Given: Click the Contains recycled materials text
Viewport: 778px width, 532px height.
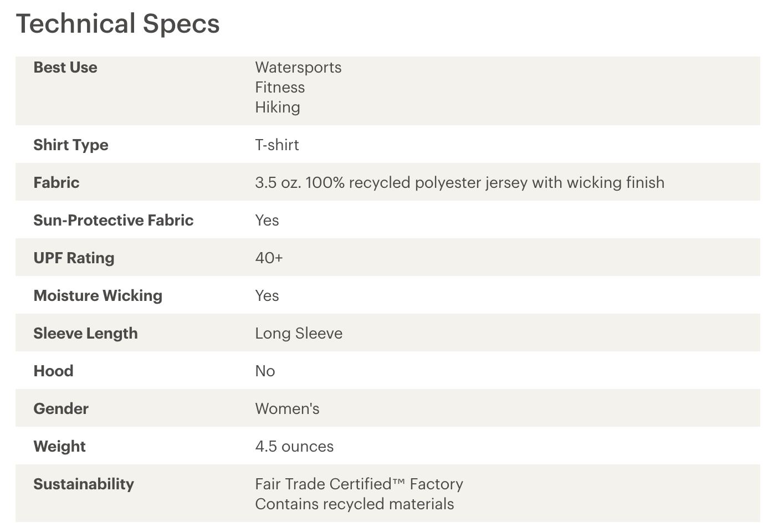Looking at the screenshot, I should 355,504.
